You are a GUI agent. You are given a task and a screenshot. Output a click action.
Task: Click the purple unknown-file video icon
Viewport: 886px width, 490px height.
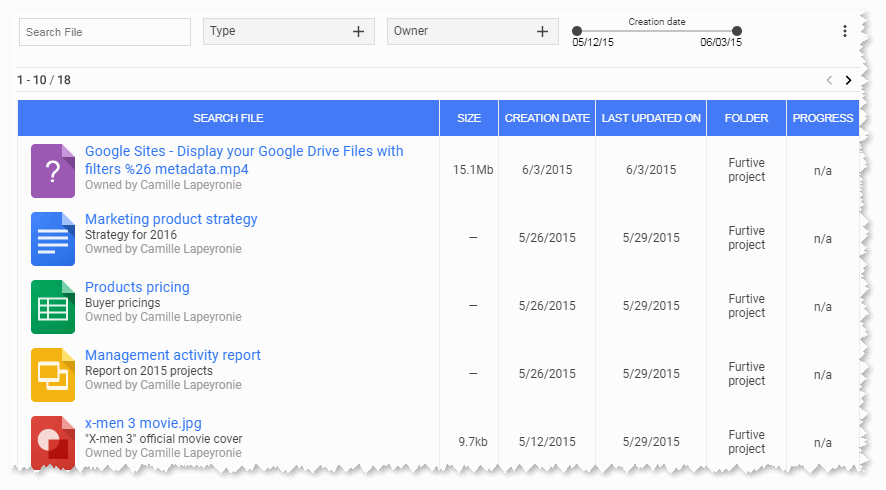[53, 170]
